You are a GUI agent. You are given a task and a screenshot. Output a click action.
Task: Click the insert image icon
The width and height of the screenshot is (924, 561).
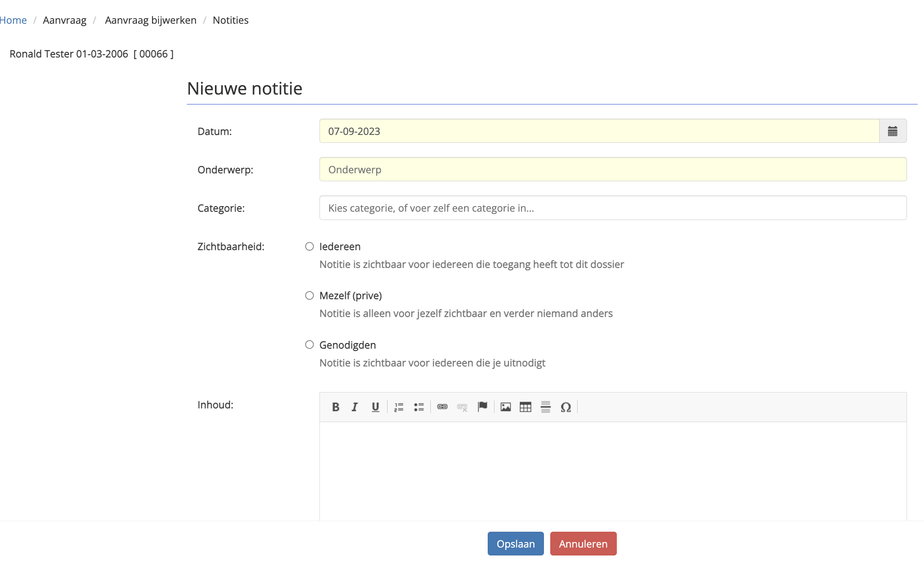[506, 407]
